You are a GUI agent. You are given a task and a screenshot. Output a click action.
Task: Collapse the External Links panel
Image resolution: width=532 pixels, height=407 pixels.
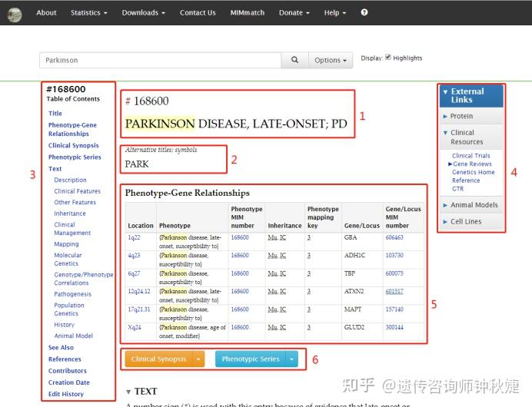click(471, 95)
